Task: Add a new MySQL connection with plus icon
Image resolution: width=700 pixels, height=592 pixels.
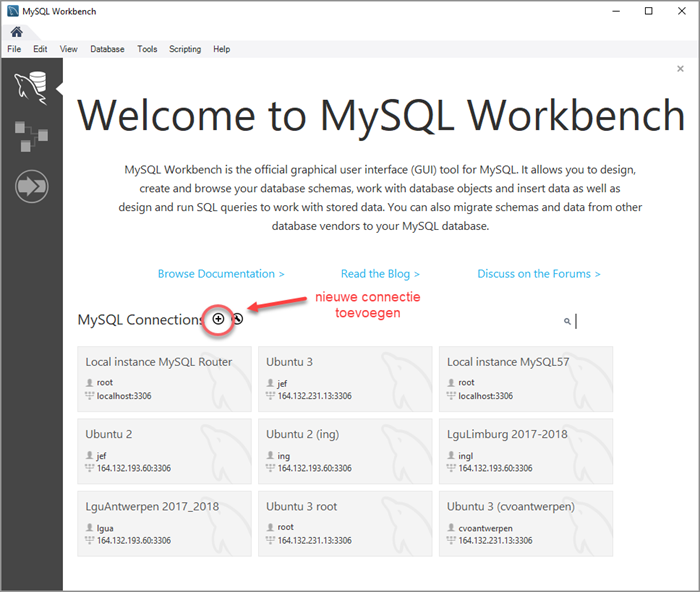Action: [x=218, y=319]
